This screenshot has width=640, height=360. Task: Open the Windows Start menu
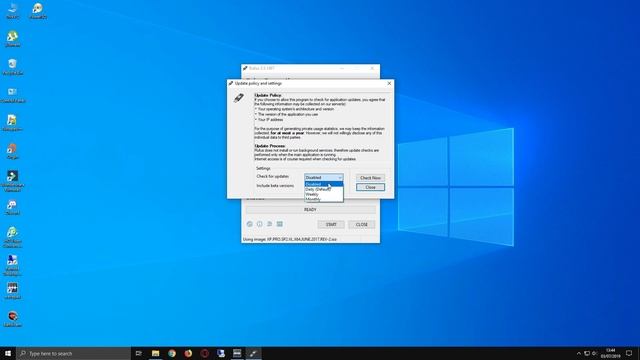8,353
